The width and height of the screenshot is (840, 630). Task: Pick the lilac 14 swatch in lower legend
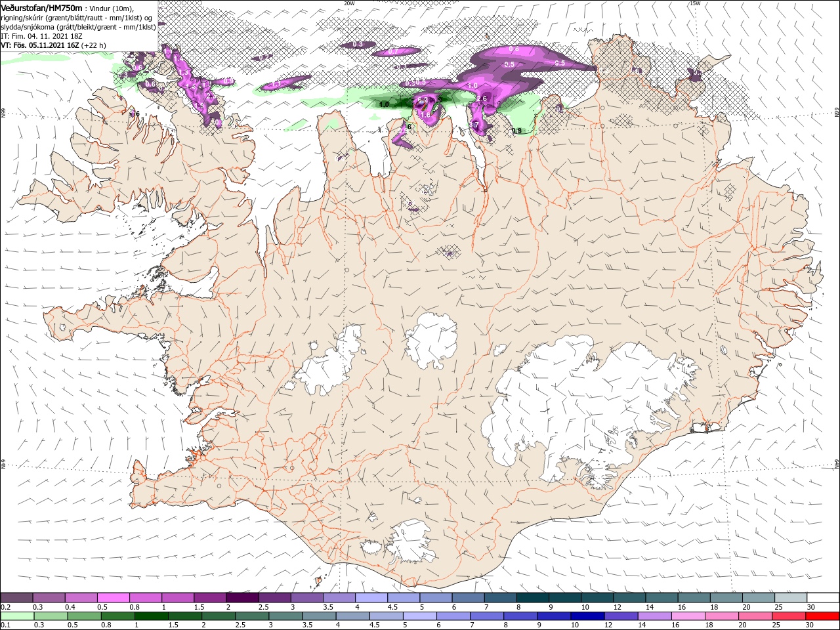coord(654,616)
